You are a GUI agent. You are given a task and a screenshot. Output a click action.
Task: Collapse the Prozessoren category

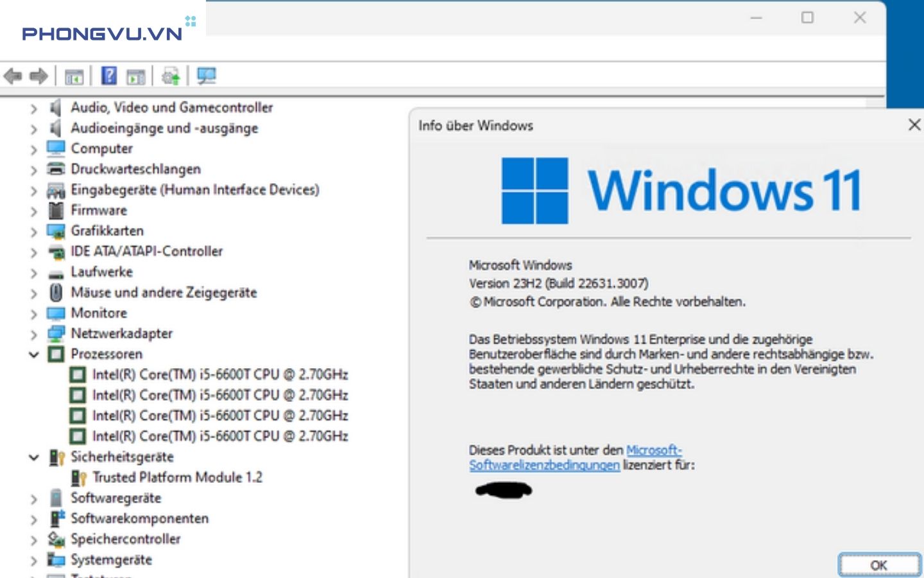tap(33, 355)
